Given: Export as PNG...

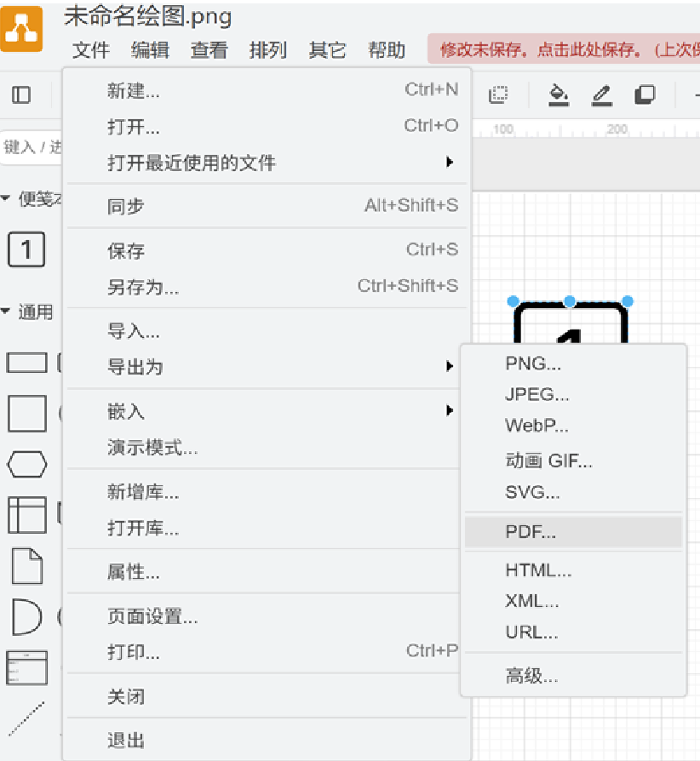Looking at the screenshot, I should pyautogui.click(x=573, y=363).
